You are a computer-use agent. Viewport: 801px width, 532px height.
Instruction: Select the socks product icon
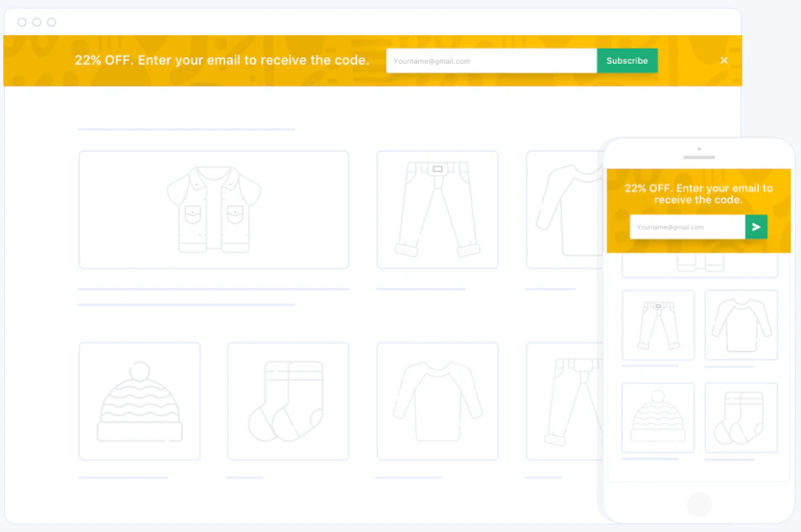[288, 400]
